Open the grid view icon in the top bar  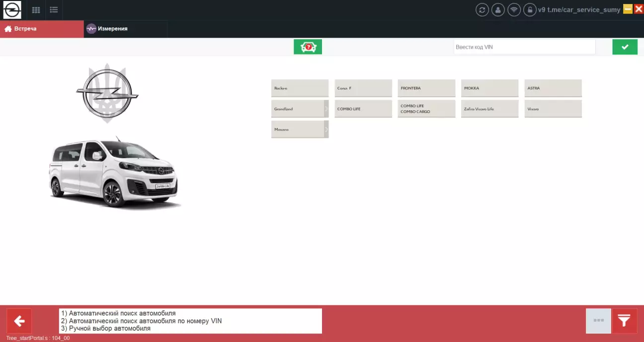point(36,10)
